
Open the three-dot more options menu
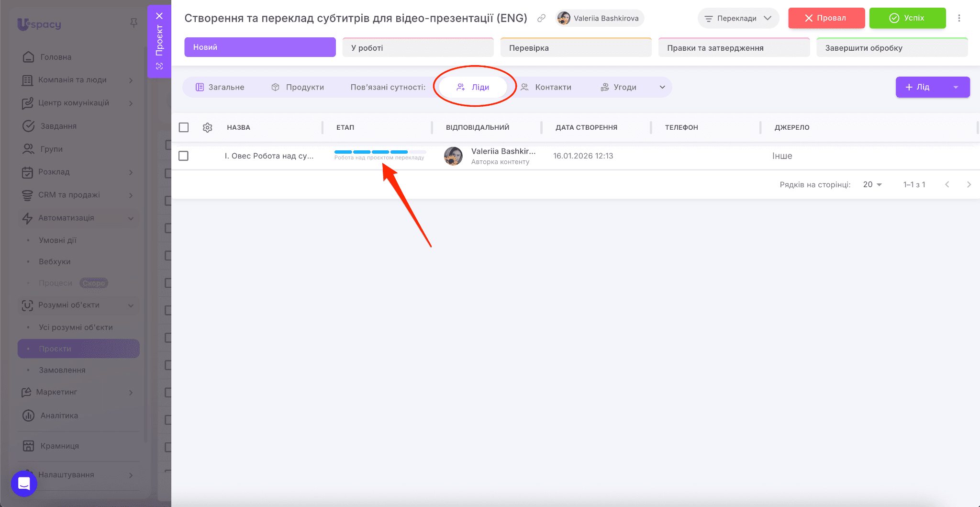959,18
